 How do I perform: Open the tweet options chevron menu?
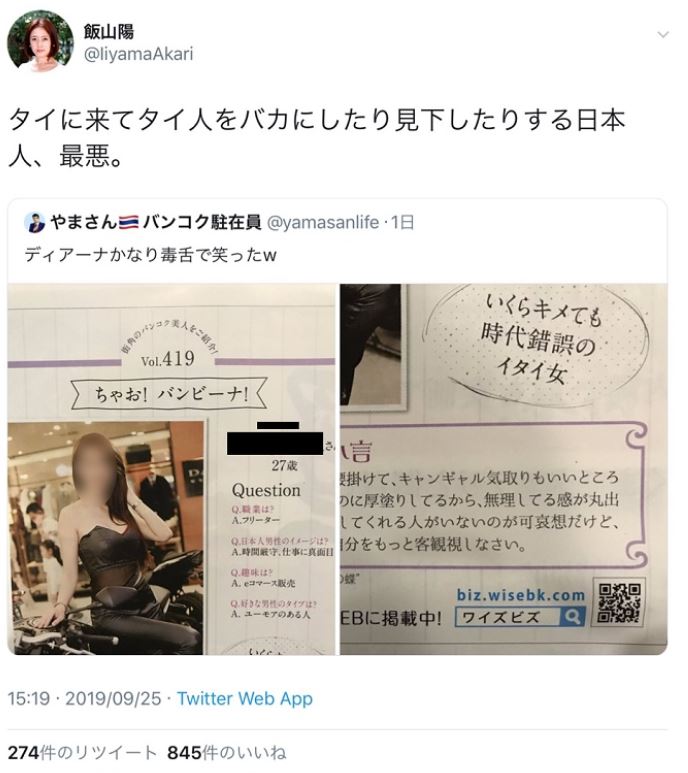[x=663, y=35]
